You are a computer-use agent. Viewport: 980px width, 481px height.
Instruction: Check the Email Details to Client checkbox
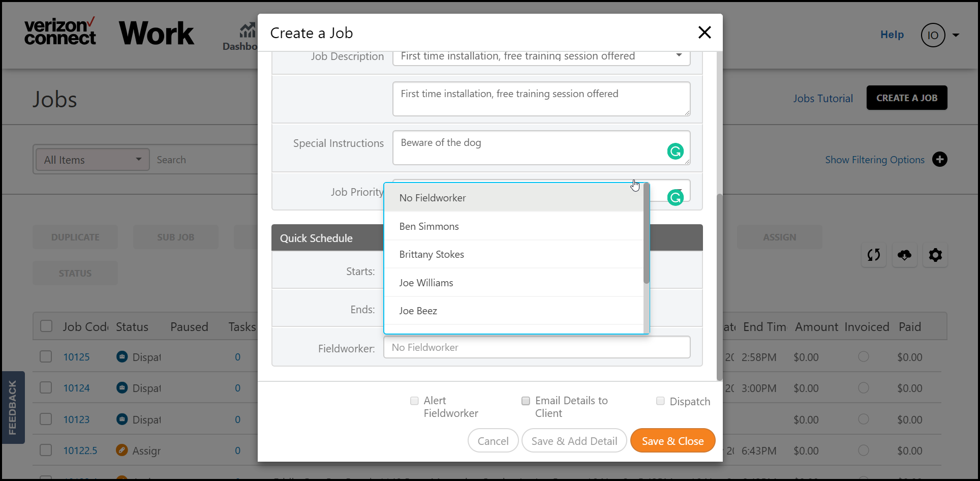526,401
